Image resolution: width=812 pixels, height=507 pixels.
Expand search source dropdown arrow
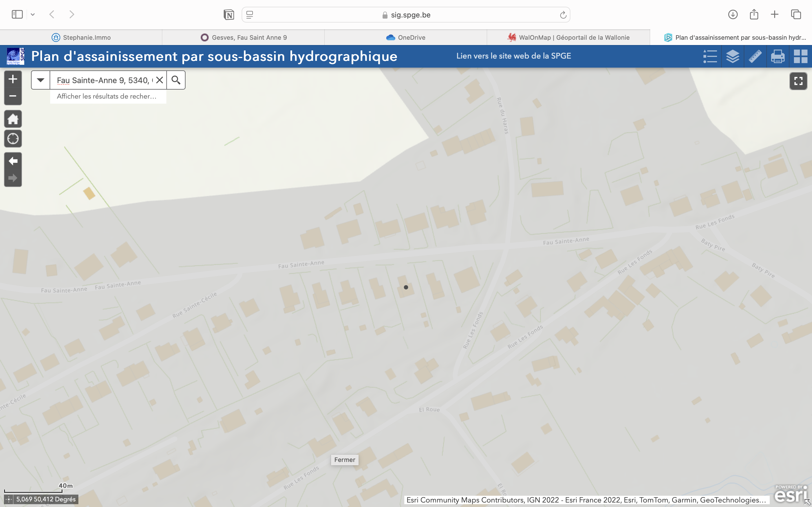point(41,80)
